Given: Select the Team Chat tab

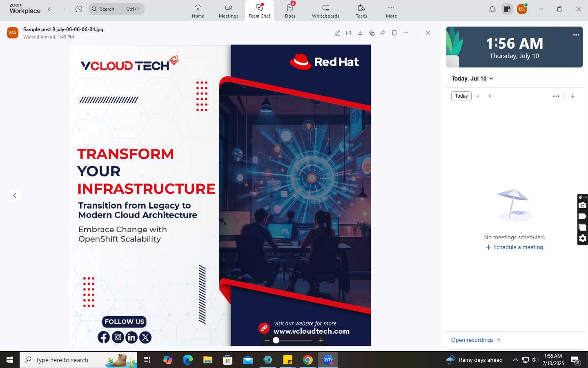Looking at the screenshot, I should 259,11.
